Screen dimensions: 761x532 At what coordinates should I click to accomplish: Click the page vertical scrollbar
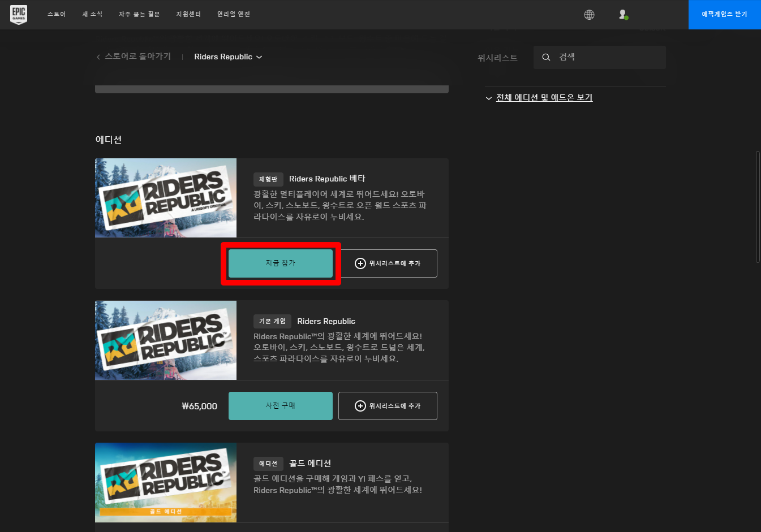point(758,206)
